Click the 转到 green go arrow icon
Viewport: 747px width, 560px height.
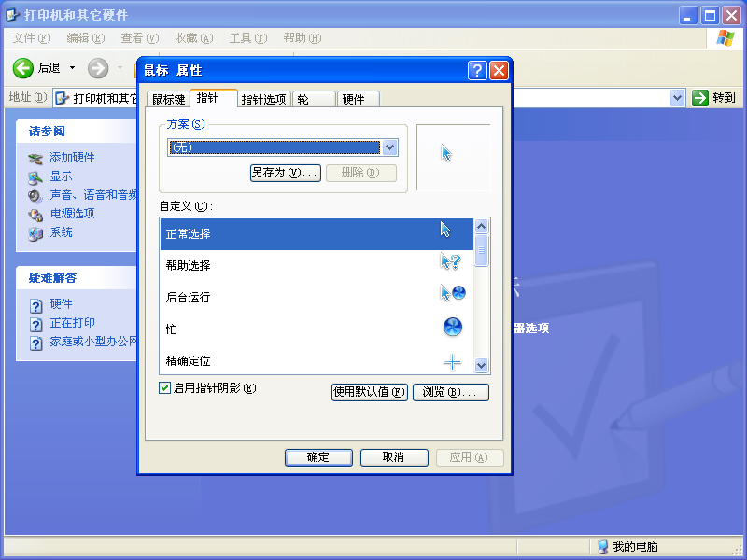[x=700, y=98]
